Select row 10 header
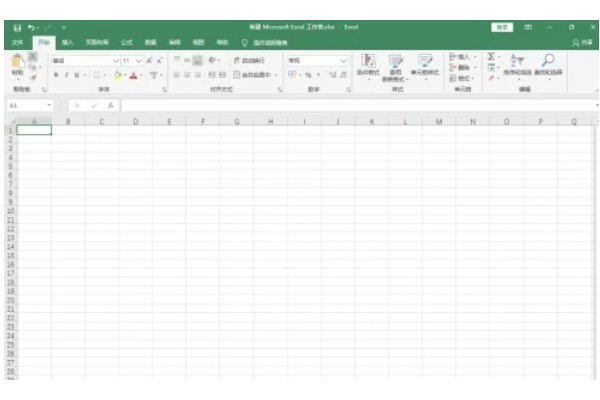The width and height of the screenshot is (600, 400). pos(10,211)
